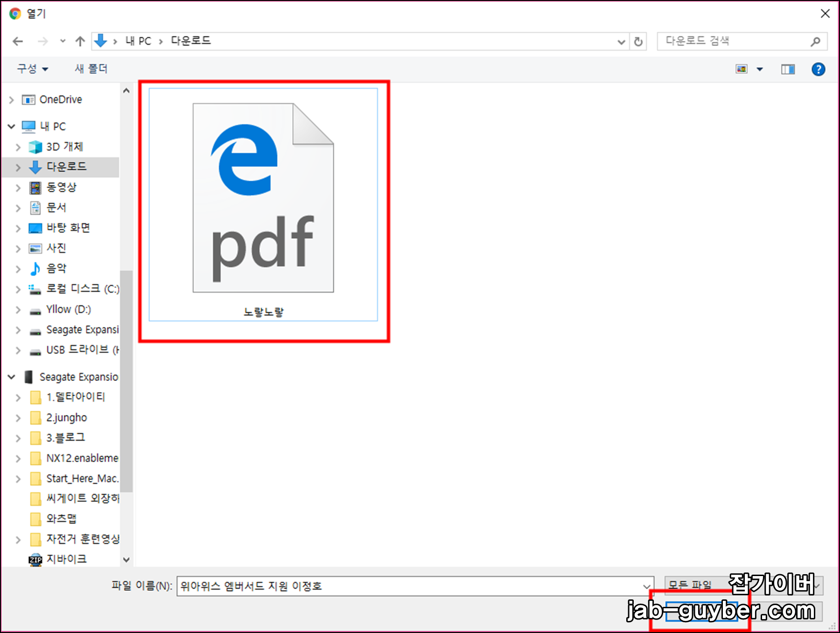Select the 'Start_Here_Mac.' folder
This screenshot has height=633, width=840.
(83, 478)
